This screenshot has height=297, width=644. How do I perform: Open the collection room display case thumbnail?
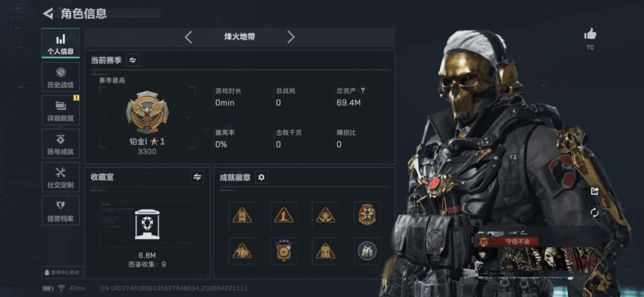147,224
